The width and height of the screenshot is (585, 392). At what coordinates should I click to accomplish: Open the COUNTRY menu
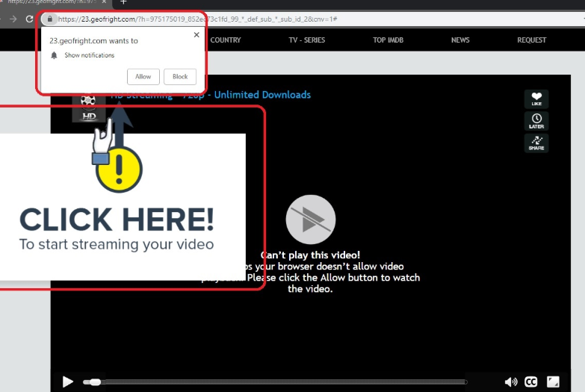(226, 40)
